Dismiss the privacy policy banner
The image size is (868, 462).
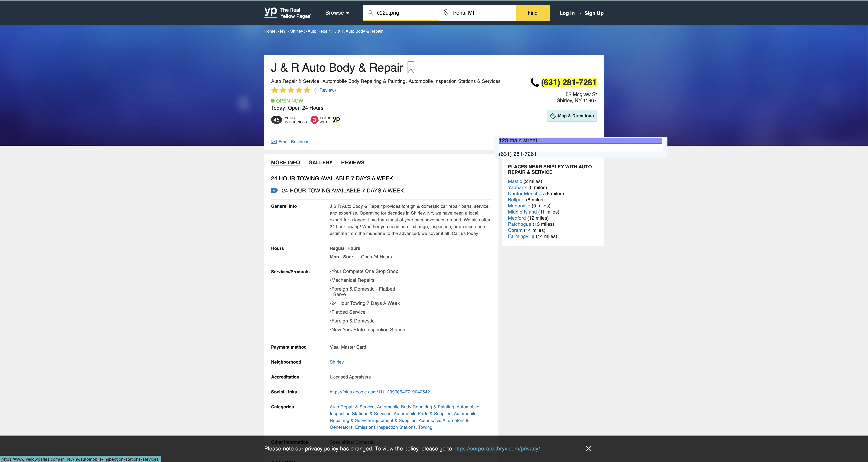click(588, 448)
